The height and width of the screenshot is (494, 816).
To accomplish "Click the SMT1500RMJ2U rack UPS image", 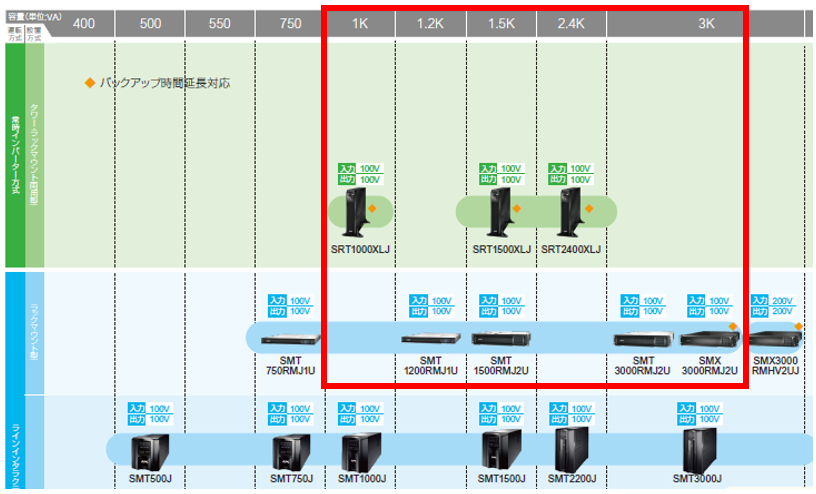I will (501, 338).
